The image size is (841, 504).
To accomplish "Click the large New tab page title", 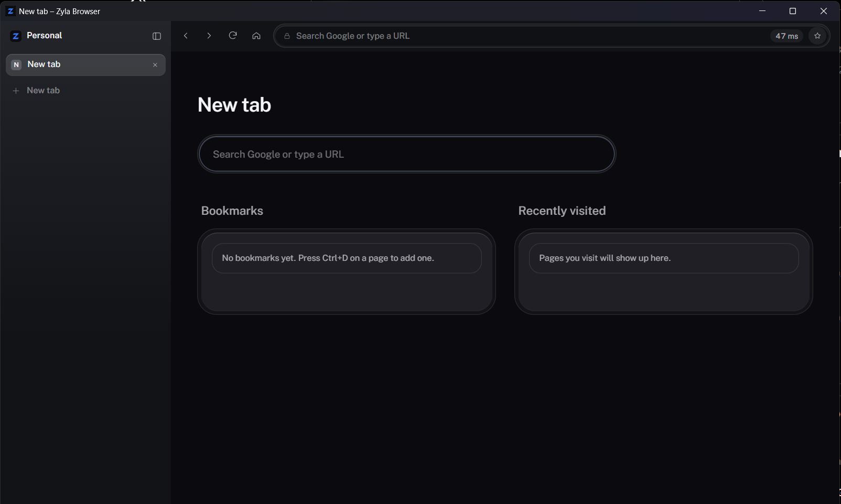I will pyautogui.click(x=234, y=105).
